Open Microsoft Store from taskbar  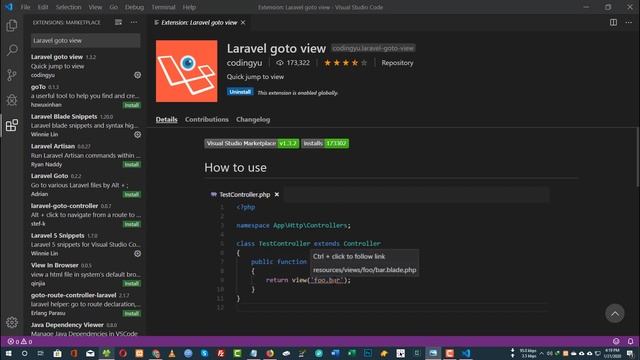pyautogui.click(x=58, y=353)
